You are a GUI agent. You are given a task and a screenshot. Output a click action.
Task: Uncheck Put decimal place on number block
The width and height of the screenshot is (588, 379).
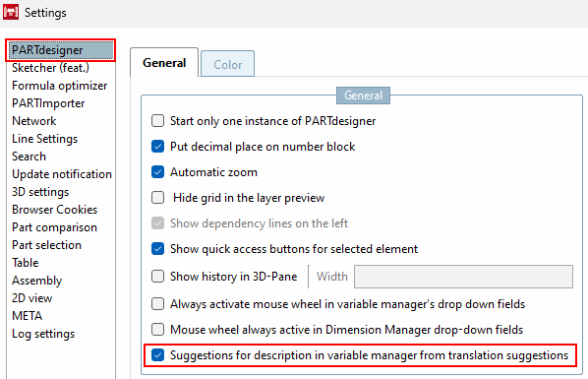(x=158, y=147)
